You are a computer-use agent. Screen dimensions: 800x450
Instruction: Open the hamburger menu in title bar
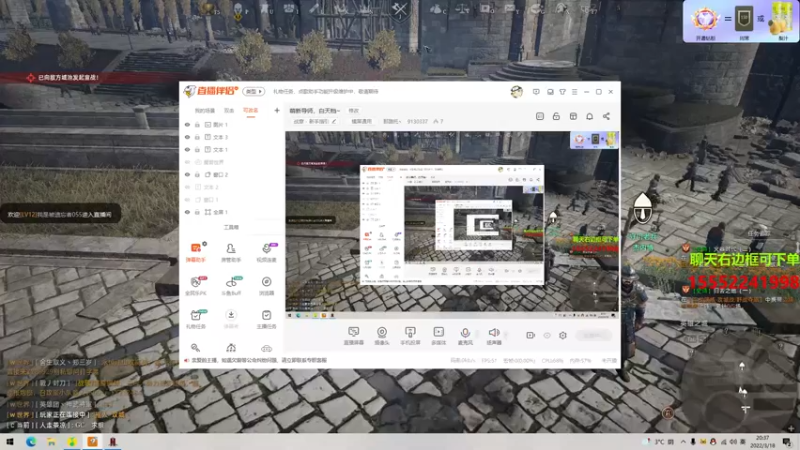574,92
